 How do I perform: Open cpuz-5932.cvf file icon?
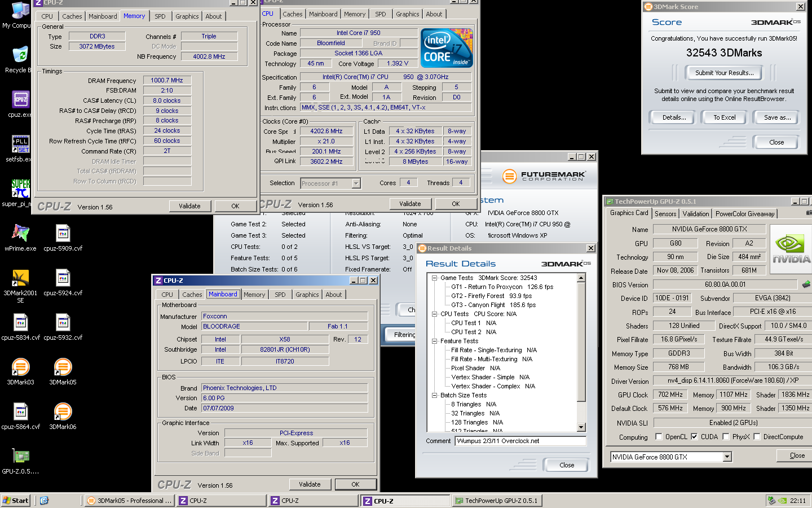coord(63,322)
